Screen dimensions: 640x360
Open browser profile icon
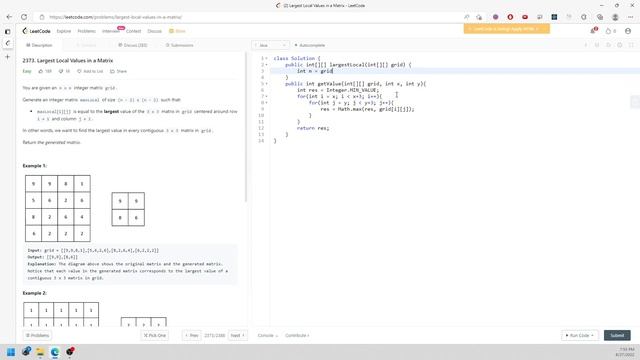pos(615,17)
